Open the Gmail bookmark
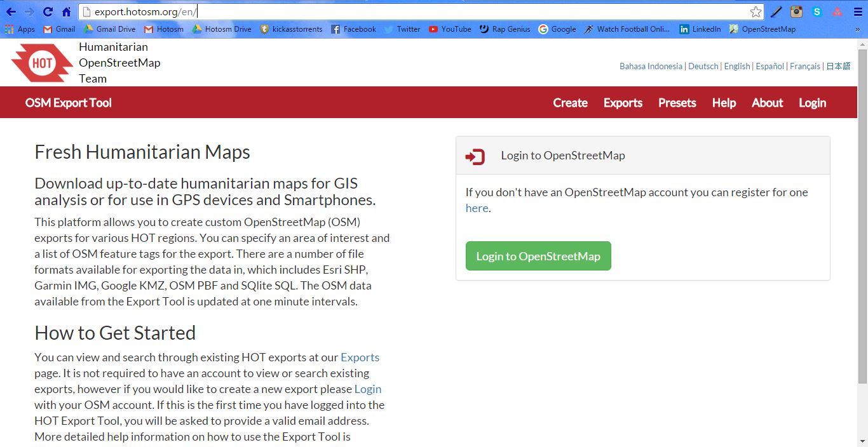 [x=59, y=29]
